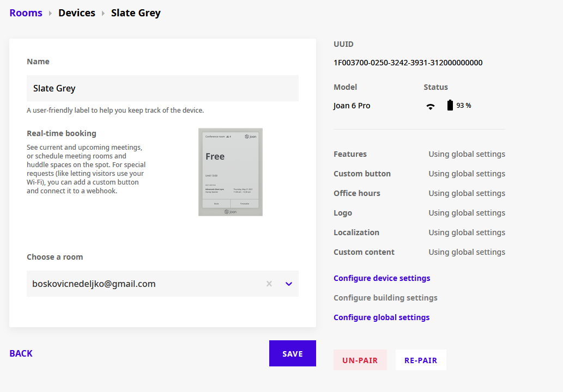Expand the Choose a room dropdown arrow

[x=289, y=284]
